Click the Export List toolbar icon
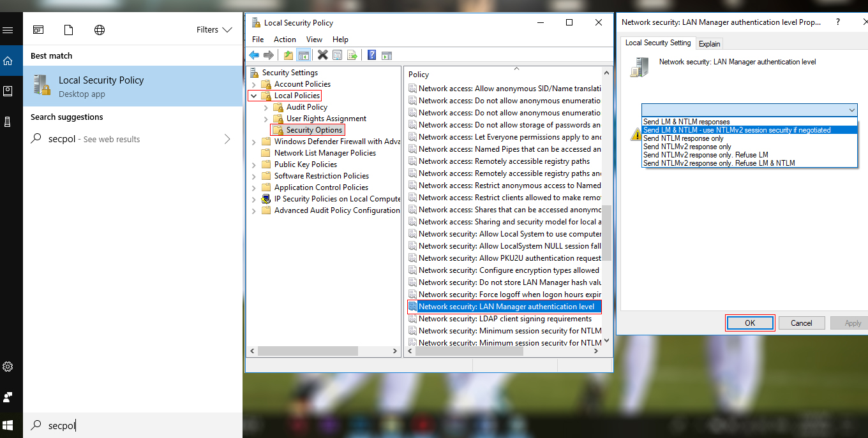 point(352,55)
